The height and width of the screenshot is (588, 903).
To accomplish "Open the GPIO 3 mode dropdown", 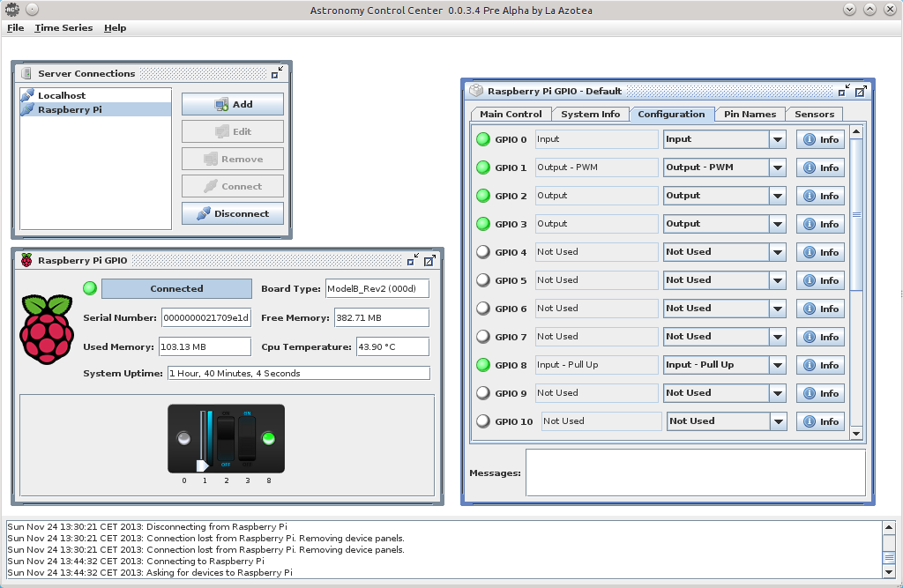I will click(x=778, y=224).
